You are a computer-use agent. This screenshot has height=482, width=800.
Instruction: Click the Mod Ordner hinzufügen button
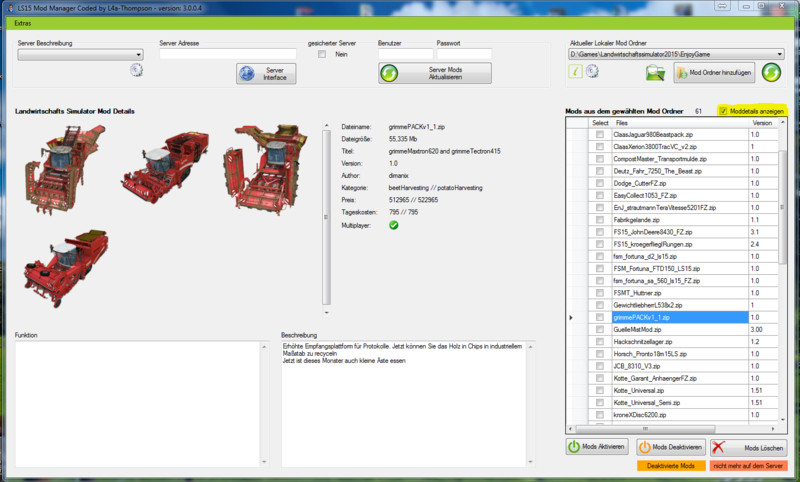713,73
